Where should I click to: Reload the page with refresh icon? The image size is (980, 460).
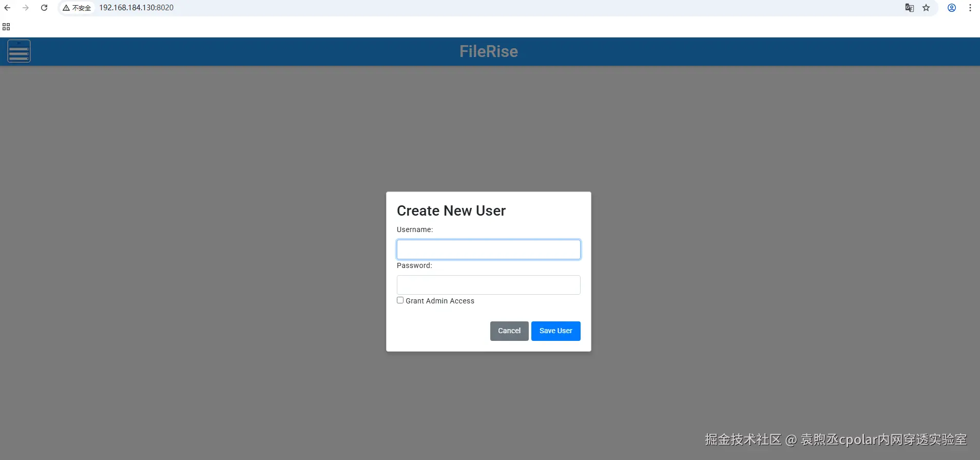pyautogui.click(x=44, y=8)
